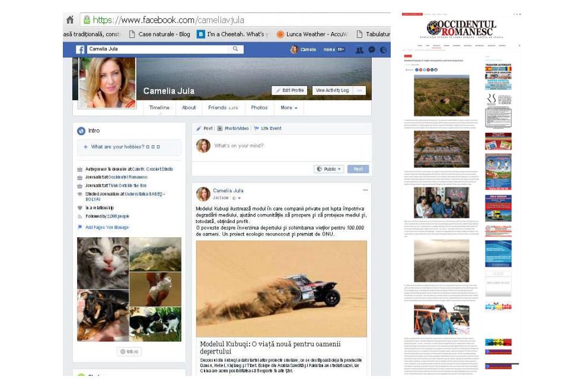Click the tbtb.ro website button
The image size is (587, 392).
click(129, 352)
